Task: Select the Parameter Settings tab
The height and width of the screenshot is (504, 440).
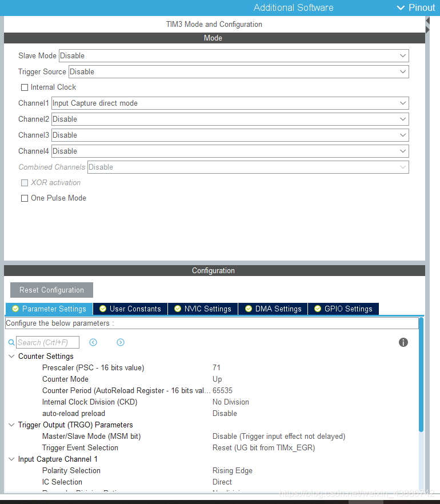Action: click(x=49, y=309)
